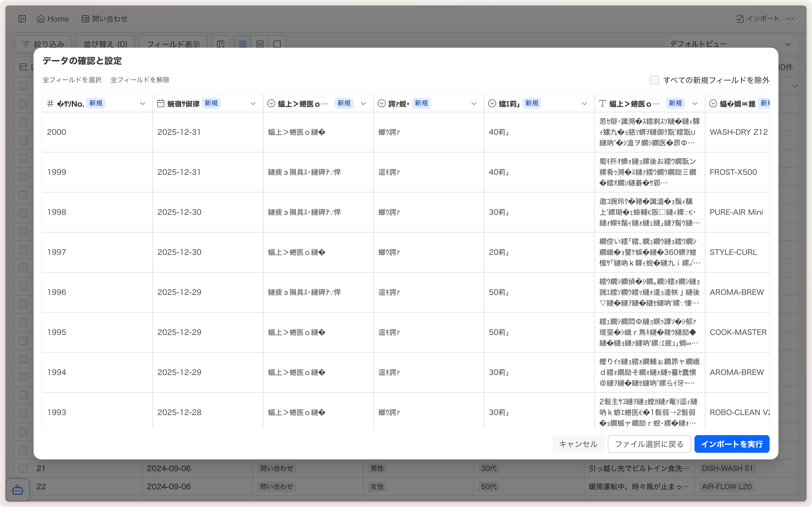Click the インポートを実行 button
This screenshot has width=812, height=507.
click(x=732, y=444)
